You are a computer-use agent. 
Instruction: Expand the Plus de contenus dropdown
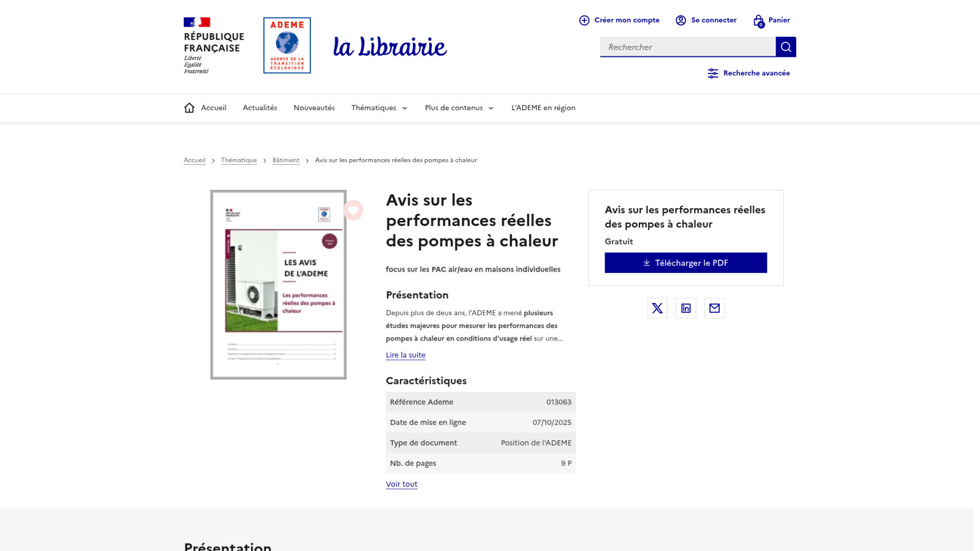459,108
